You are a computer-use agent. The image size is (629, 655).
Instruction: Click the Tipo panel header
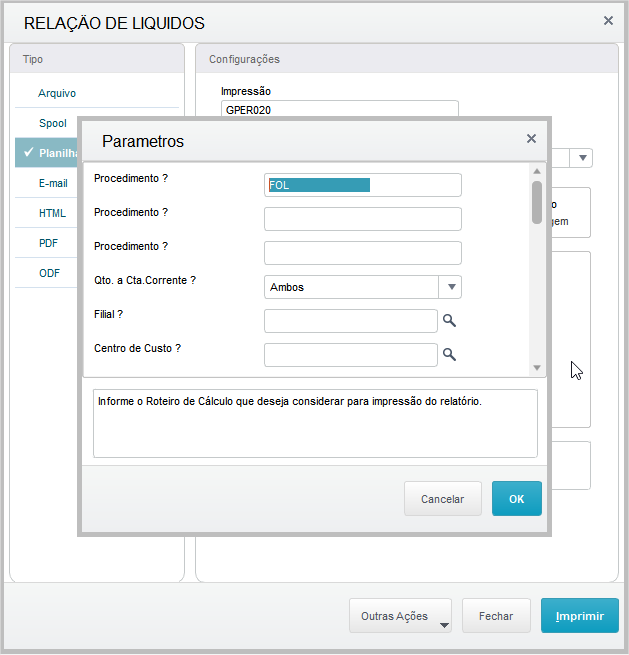pos(97,58)
